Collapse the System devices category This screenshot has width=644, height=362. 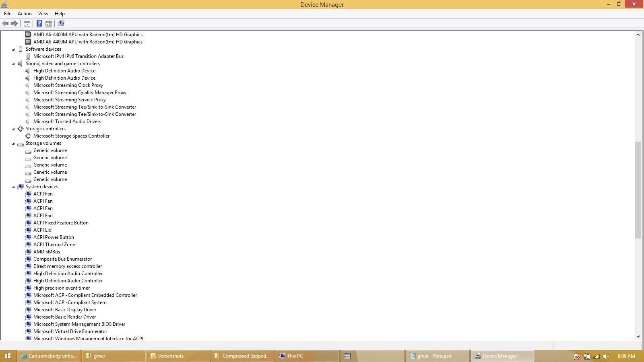coord(13,187)
